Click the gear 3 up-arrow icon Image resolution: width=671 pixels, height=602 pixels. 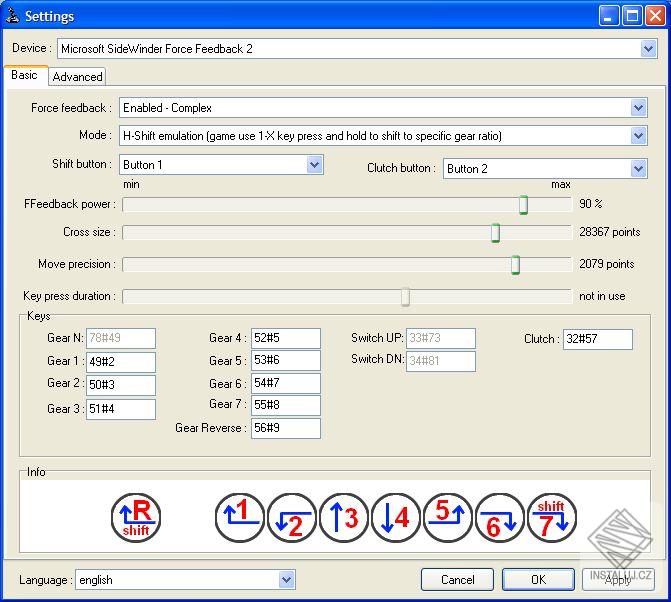tap(344, 518)
